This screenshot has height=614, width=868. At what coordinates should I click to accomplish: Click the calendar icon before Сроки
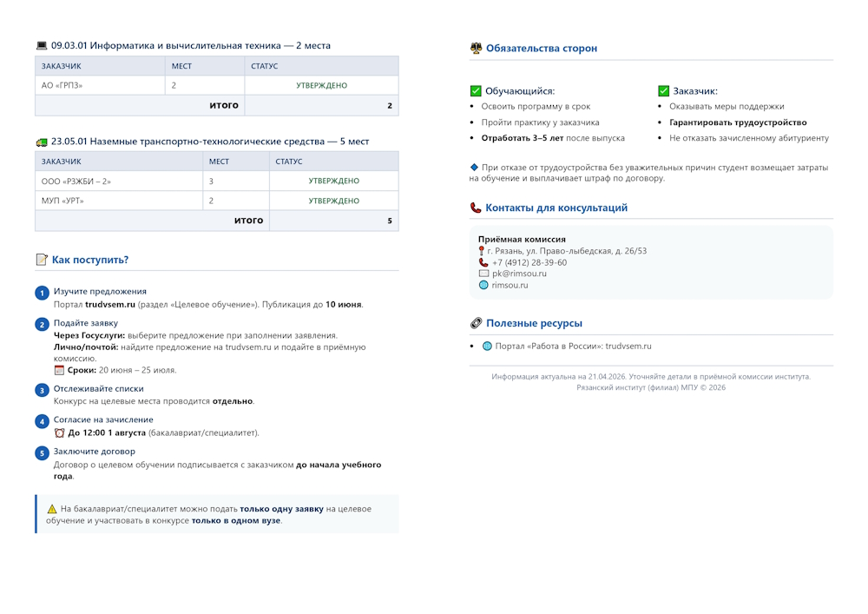click(59, 370)
